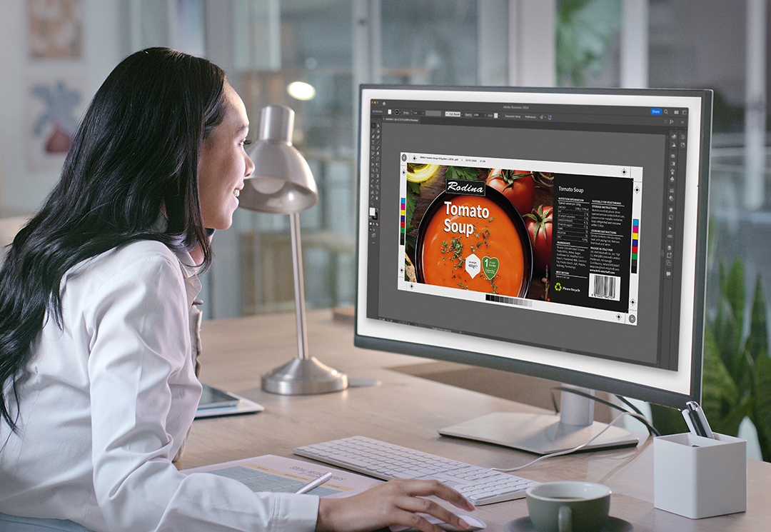Switch to the open document tab
771x532 pixels.
pyautogui.click(x=401, y=119)
